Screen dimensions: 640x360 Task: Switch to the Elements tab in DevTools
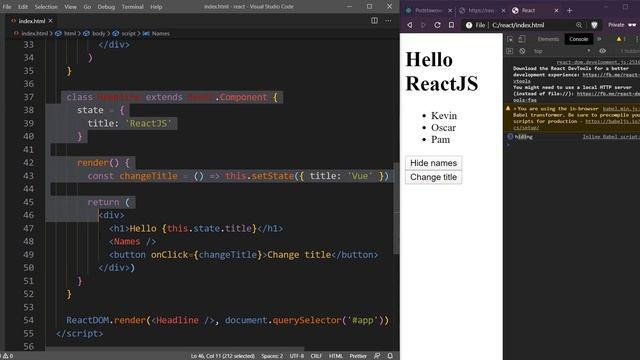tap(548, 39)
